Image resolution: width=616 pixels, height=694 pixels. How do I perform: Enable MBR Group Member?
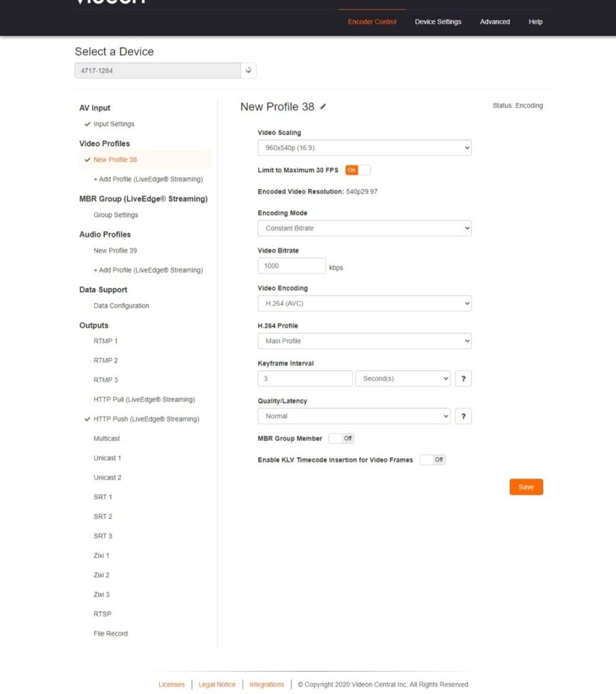342,438
